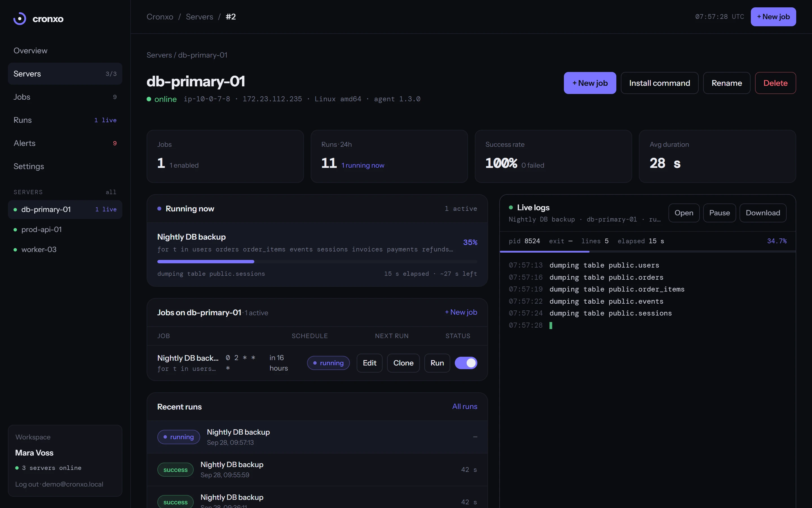Delete the db-primary-01 server

coord(775,83)
